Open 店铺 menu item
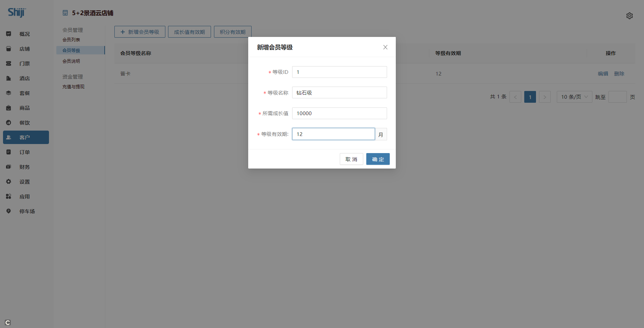 (26, 49)
